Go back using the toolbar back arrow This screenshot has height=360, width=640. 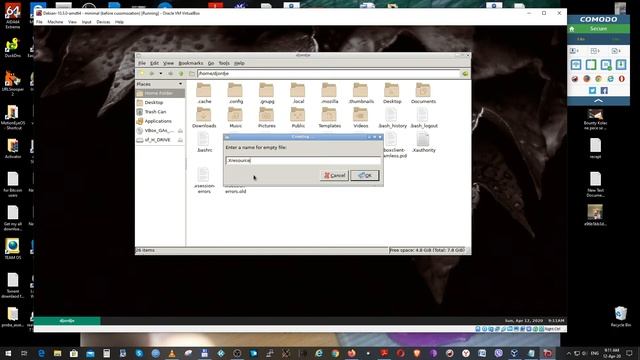pos(151,74)
